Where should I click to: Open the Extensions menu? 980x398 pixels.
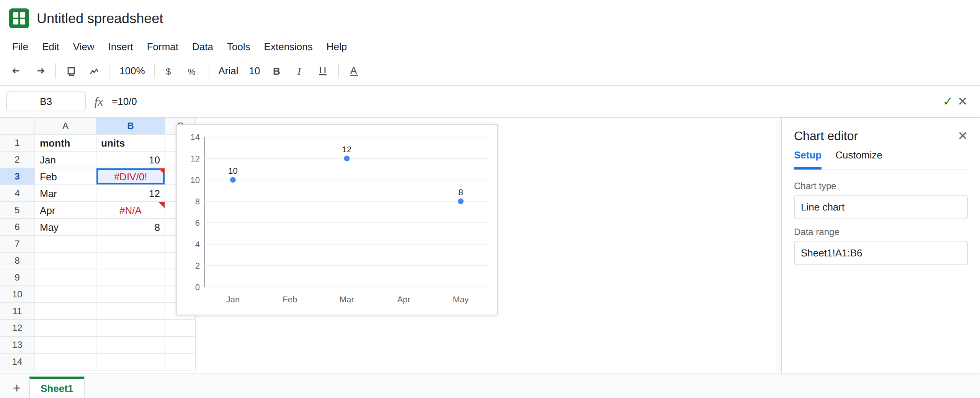[288, 47]
